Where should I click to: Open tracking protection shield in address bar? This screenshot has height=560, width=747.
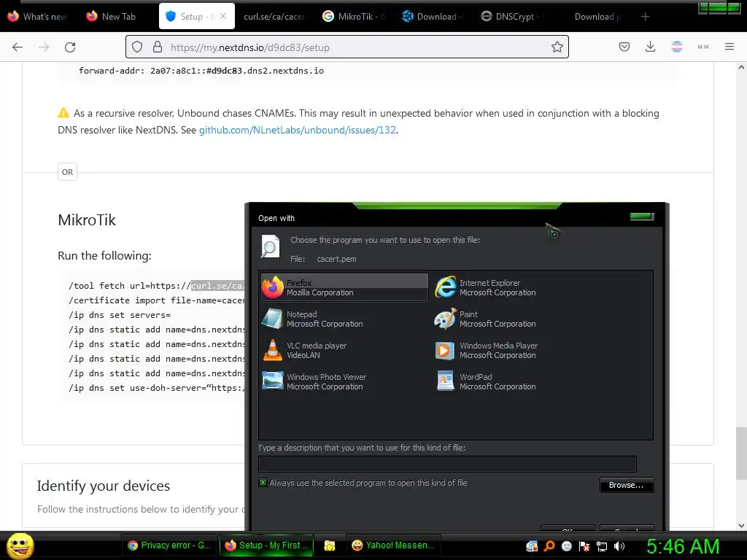click(x=137, y=47)
